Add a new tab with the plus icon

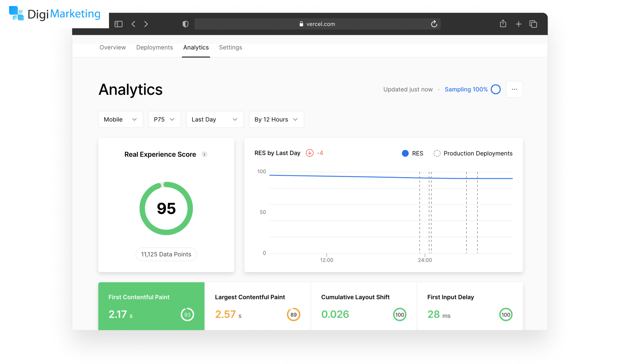click(x=519, y=24)
